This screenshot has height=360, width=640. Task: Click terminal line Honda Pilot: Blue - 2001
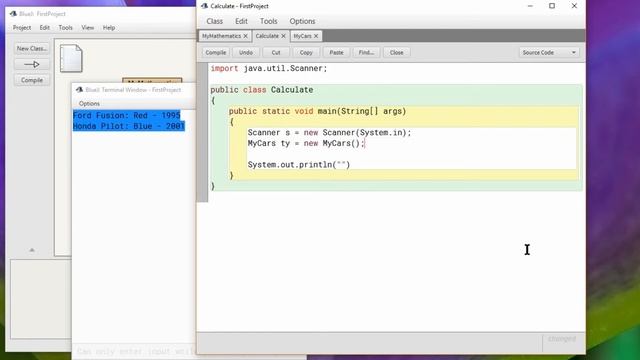(129, 126)
